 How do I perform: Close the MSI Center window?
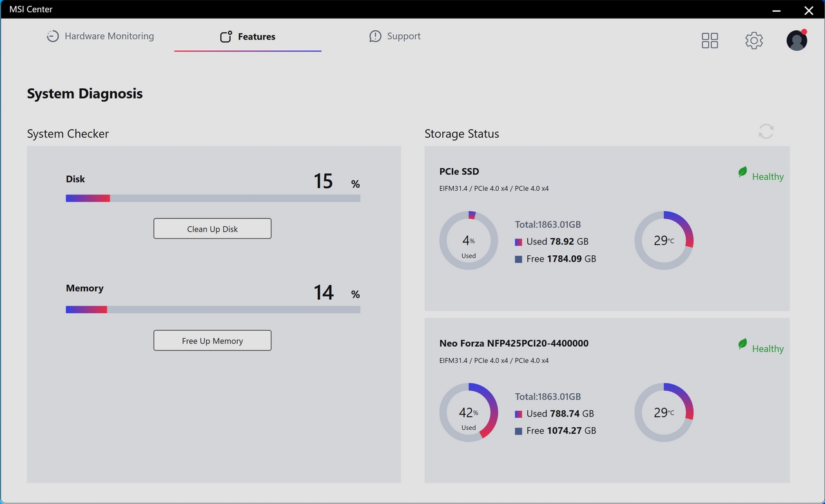click(809, 10)
